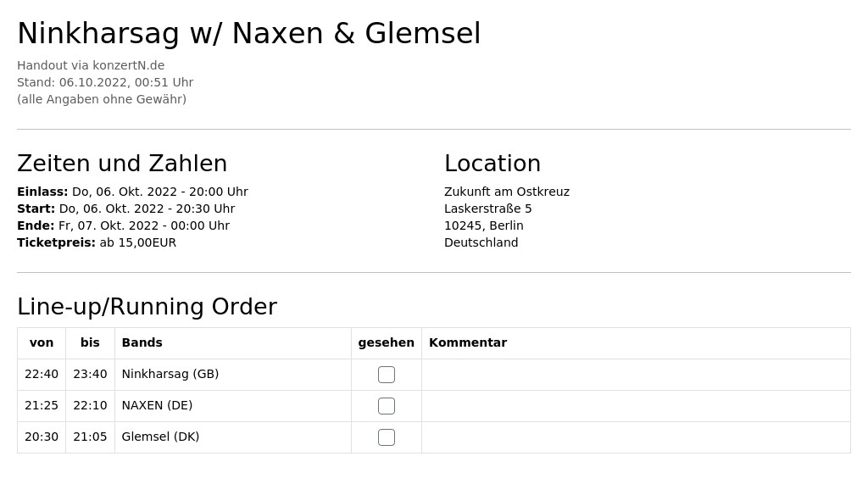
Task: Check the gesehen box for NAXEN (DE)
Action: pos(387,406)
